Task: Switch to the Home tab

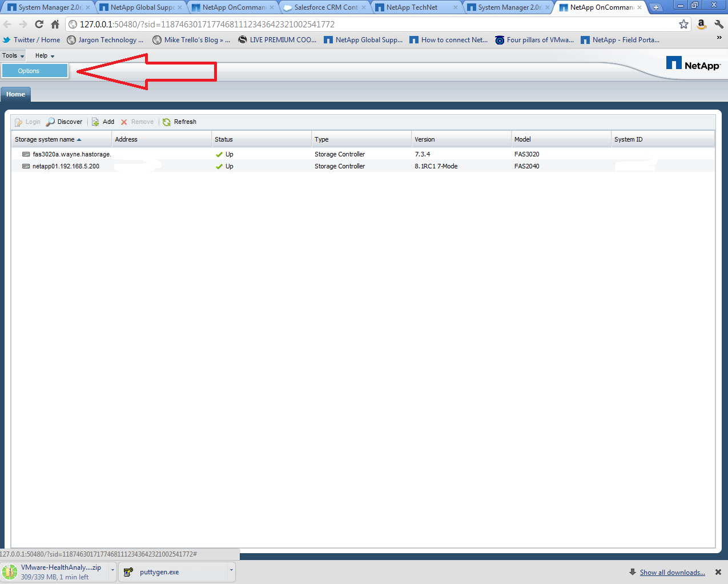Action: (15, 94)
